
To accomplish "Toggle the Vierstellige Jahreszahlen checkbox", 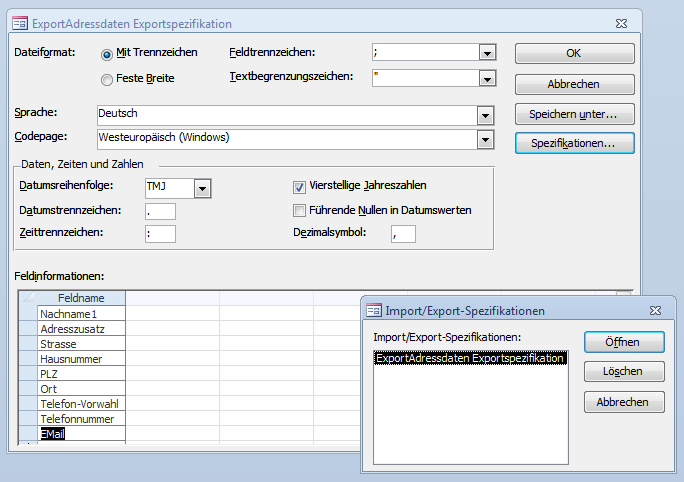I will (x=299, y=186).
